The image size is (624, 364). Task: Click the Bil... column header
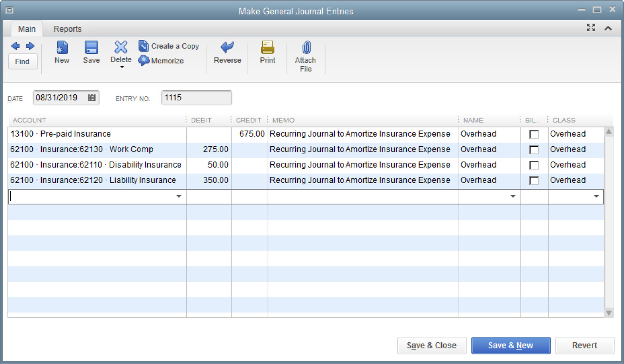(x=533, y=120)
